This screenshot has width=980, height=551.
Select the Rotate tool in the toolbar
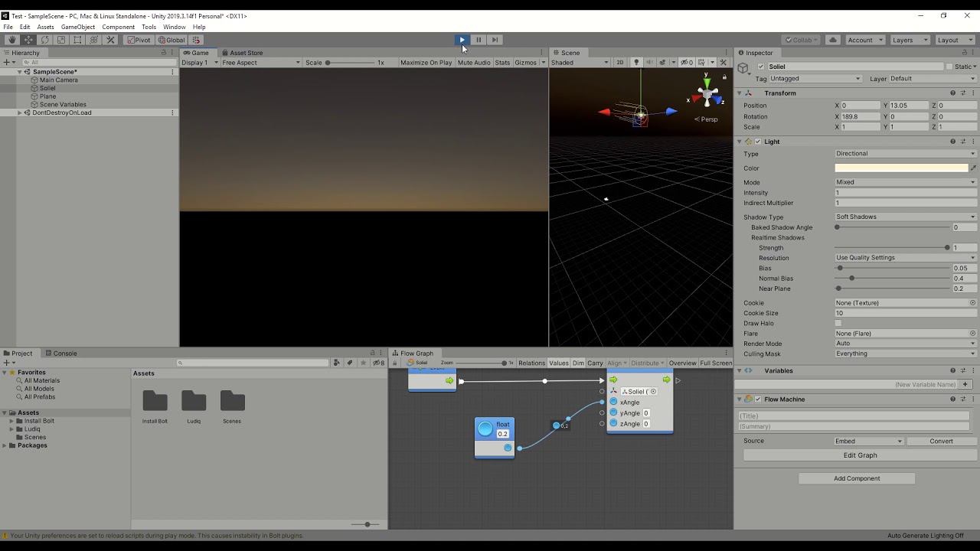pos(44,40)
